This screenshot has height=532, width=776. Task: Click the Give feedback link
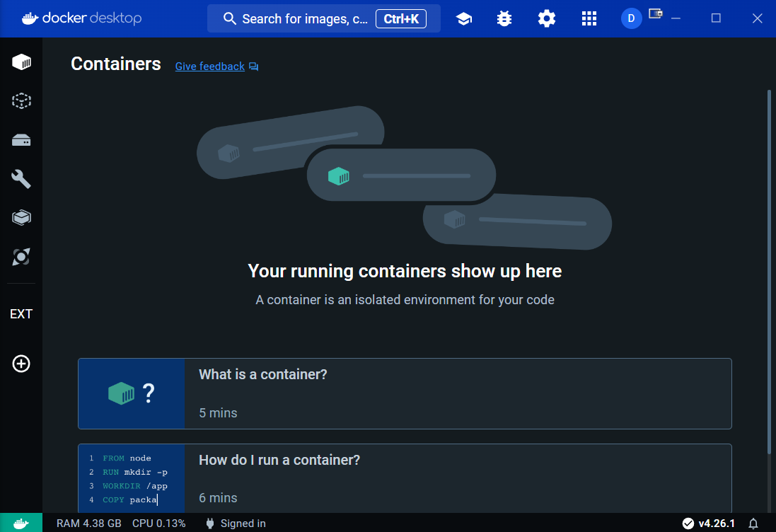click(x=210, y=66)
